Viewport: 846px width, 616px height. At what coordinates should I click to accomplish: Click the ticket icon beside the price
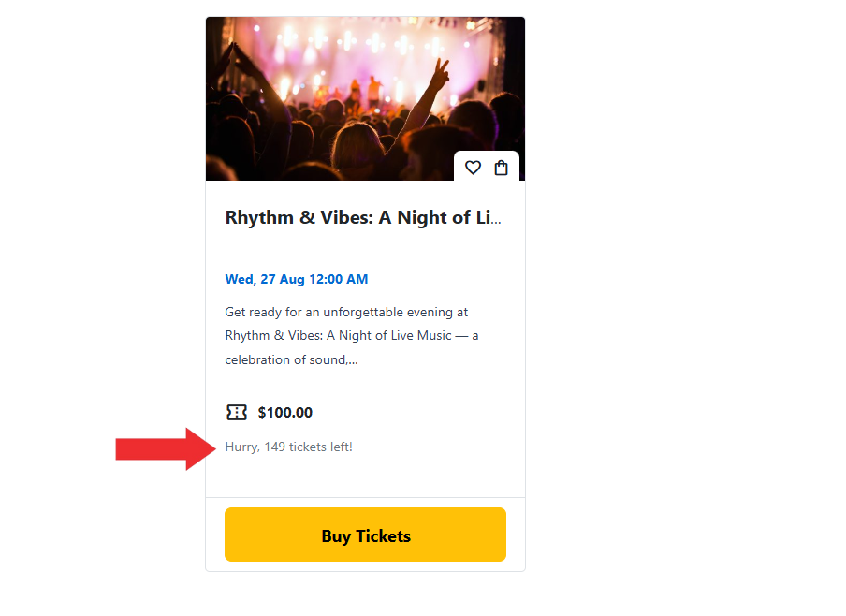coord(237,412)
